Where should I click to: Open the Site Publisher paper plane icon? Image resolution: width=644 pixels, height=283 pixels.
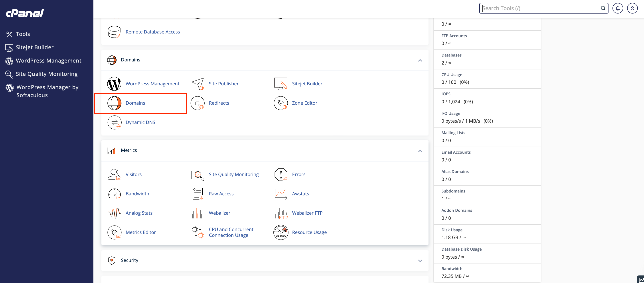pyautogui.click(x=198, y=84)
